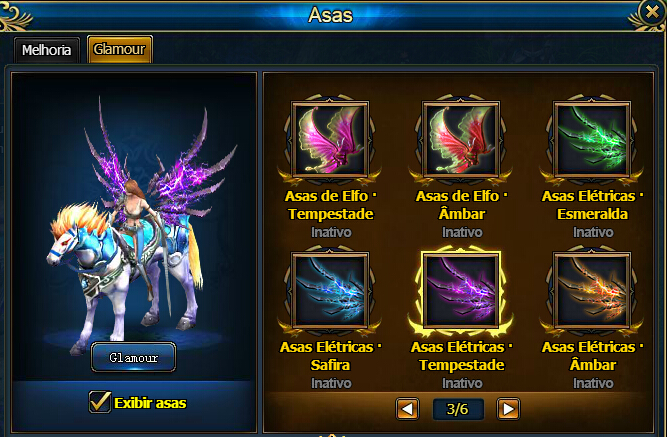
Task: Go to the previous wings page
Action: coord(407,409)
